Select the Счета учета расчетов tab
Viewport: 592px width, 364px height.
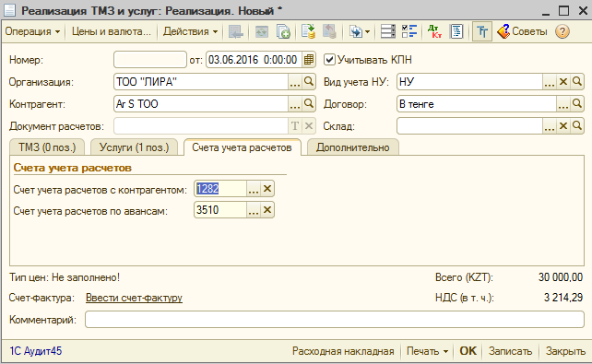click(242, 147)
